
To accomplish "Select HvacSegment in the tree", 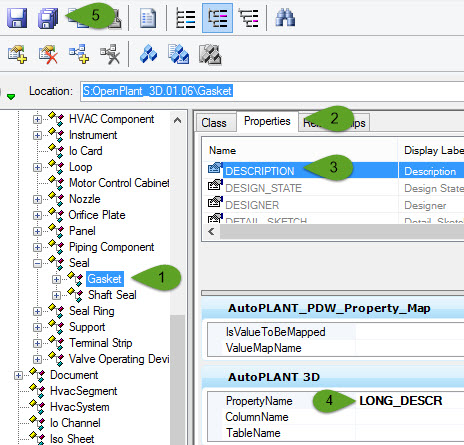I will click(x=84, y=391).
